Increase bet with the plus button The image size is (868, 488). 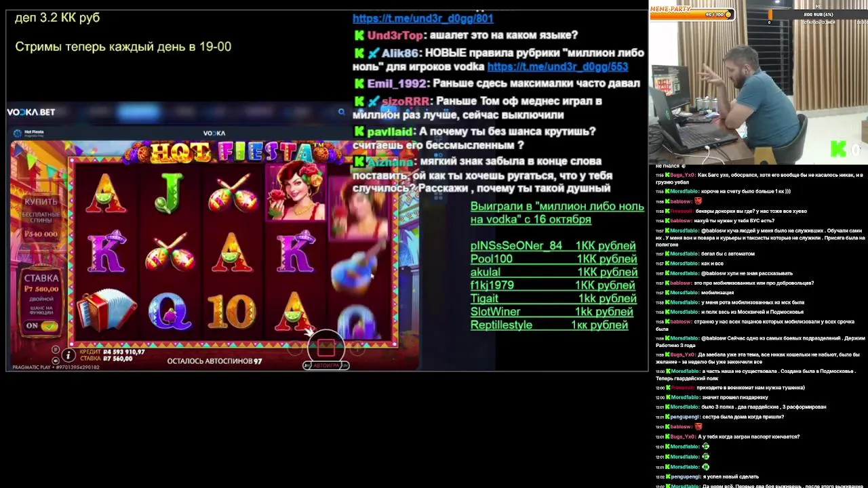357,350
